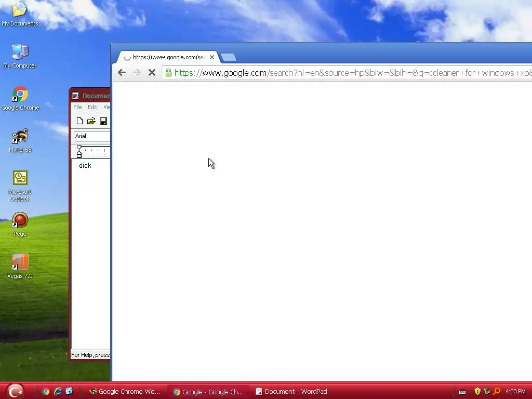The image size is (532, 399).
Task: Switch to Google - Google Ch... taskbar button
Action: coord(208,392)
